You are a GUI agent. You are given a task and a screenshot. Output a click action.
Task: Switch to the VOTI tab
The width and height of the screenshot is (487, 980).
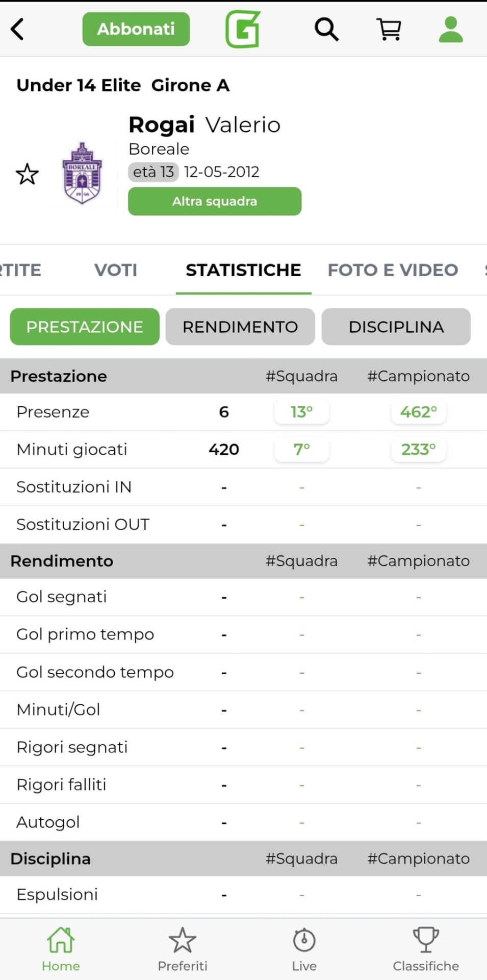[x=116, y=270]
